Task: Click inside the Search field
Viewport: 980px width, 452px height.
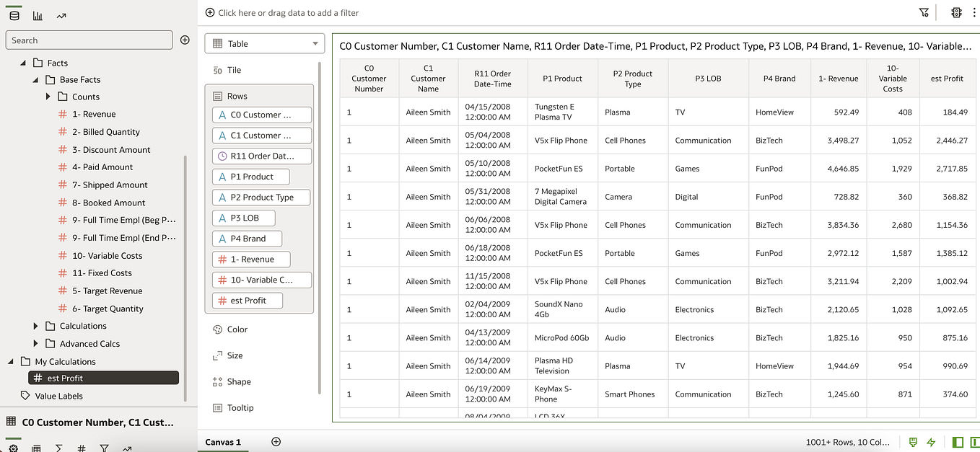Action: (x=89, y=40)
